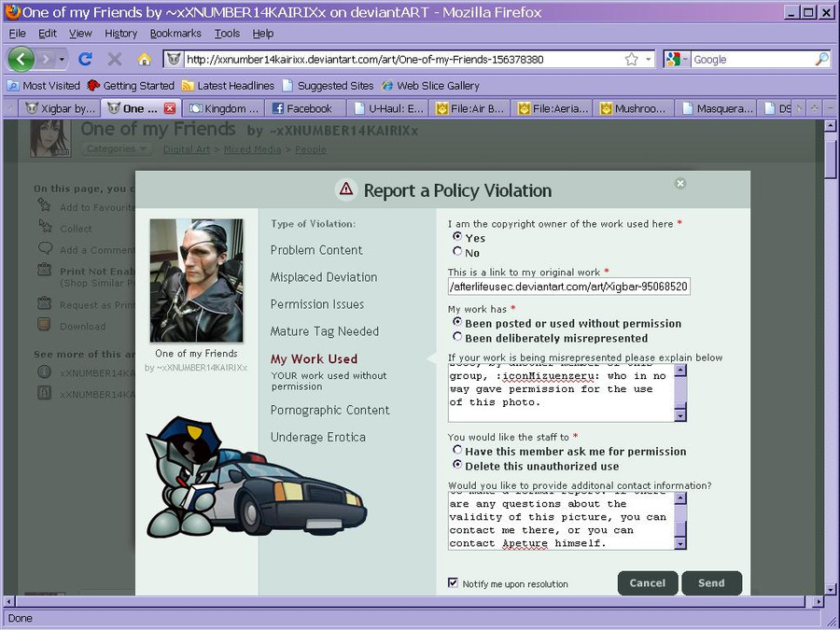840x630 pixels.
Task: Click the deviantART site icon in address bar
Action: [173, 59]
